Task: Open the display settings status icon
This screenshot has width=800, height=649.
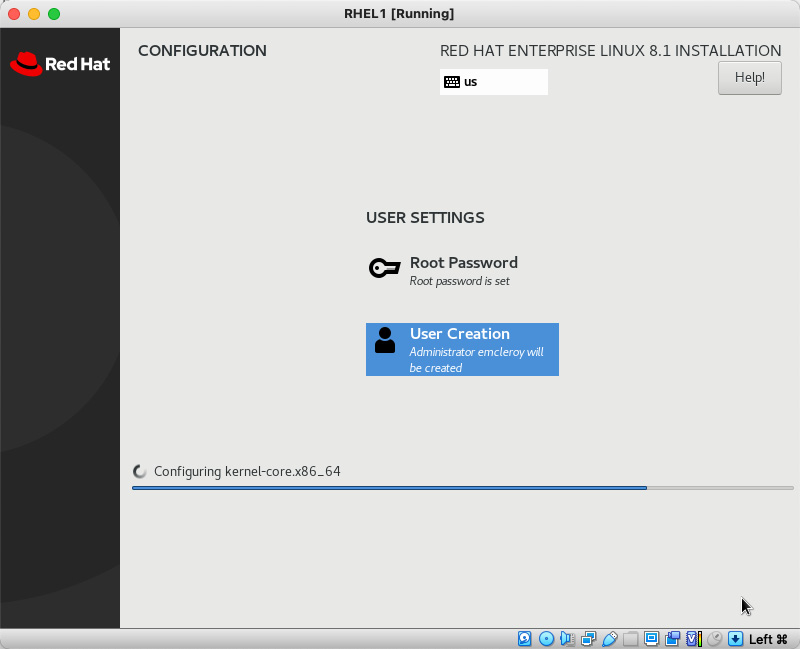Action: tap(652, 639)
